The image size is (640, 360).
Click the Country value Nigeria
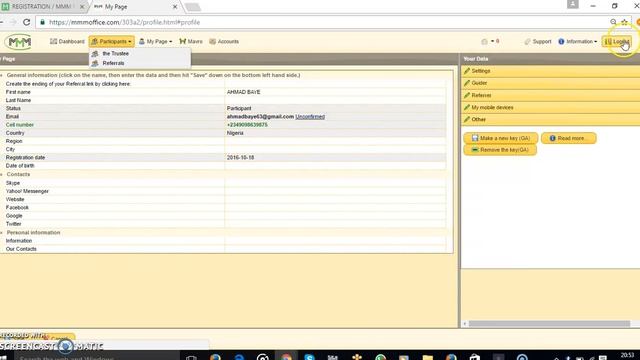tap(235, 133)
